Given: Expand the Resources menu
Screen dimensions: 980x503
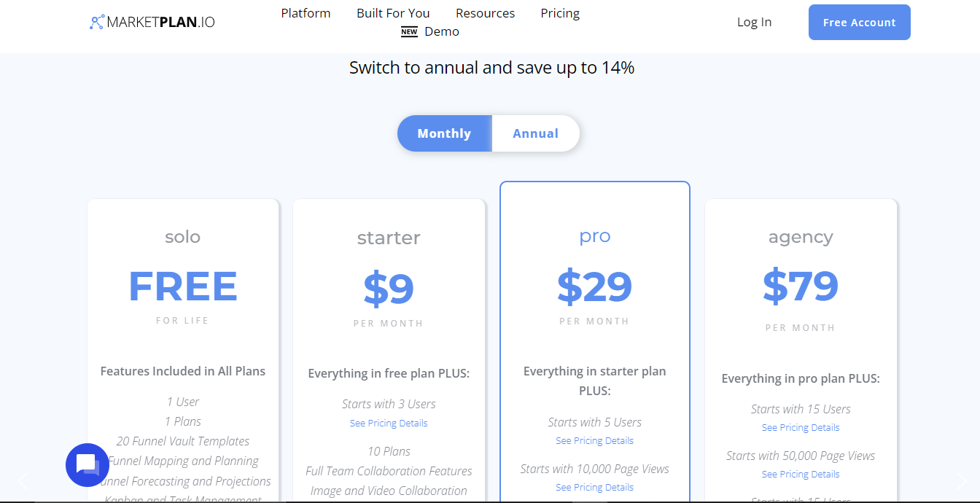Looking at the screenshot, I should [x=485, y=13].
